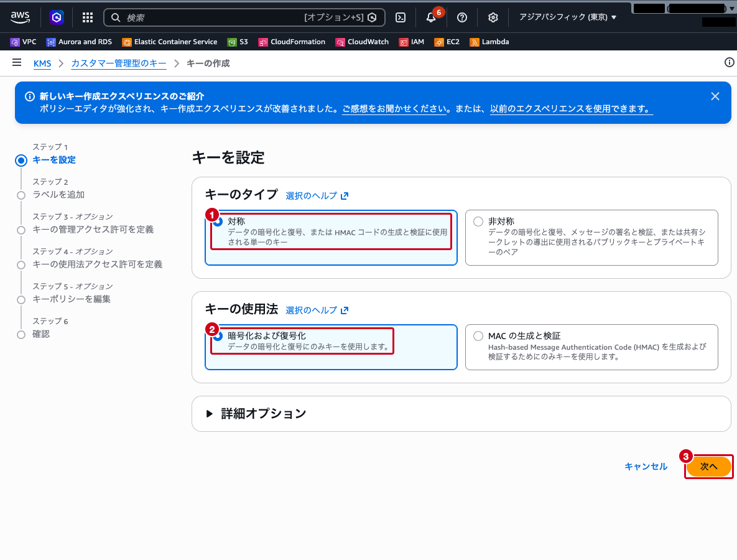Image resolution: width=737 pixels, height=560 pixels.
Task: Select step 3 キーの管理アクセス許可を定義
Action: click(x=93, y=230)
